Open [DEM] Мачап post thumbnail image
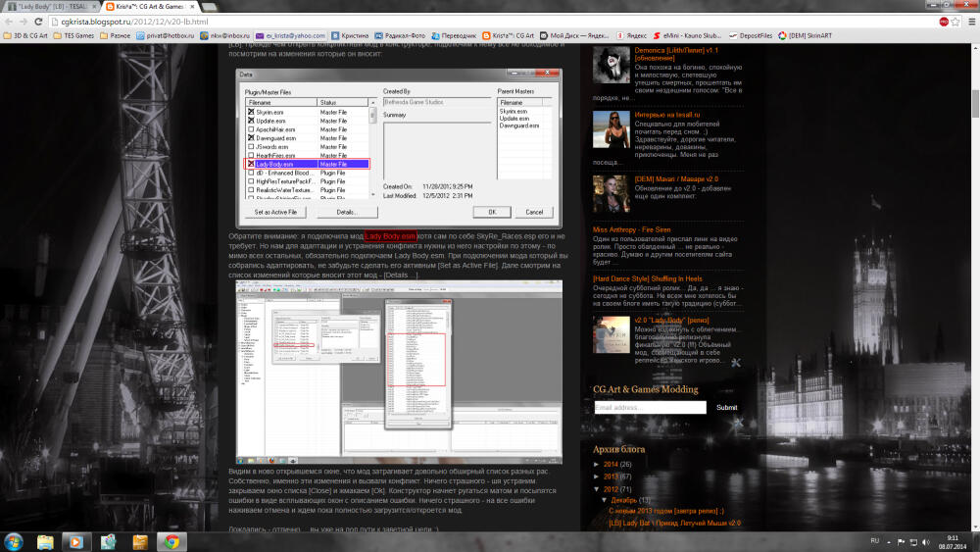The height and width of the screenshot is (552, 980). coord(612,194)
